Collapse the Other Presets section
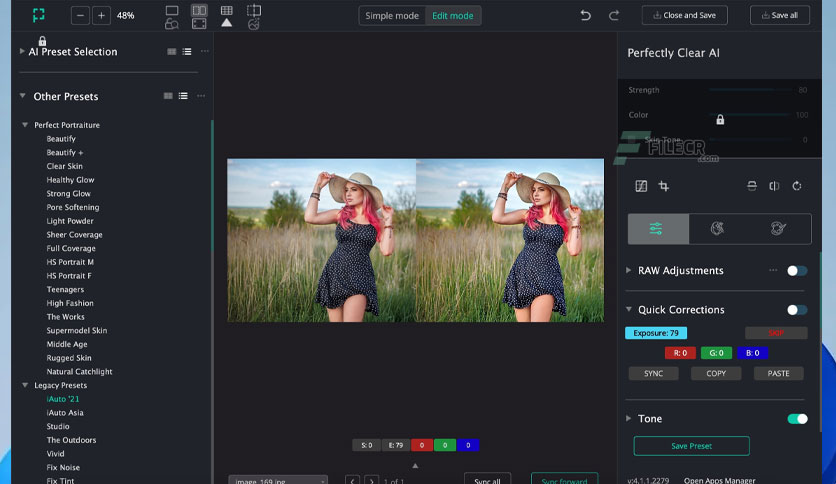The width and height of the screenshot is (836, 484). coord(22,96)
